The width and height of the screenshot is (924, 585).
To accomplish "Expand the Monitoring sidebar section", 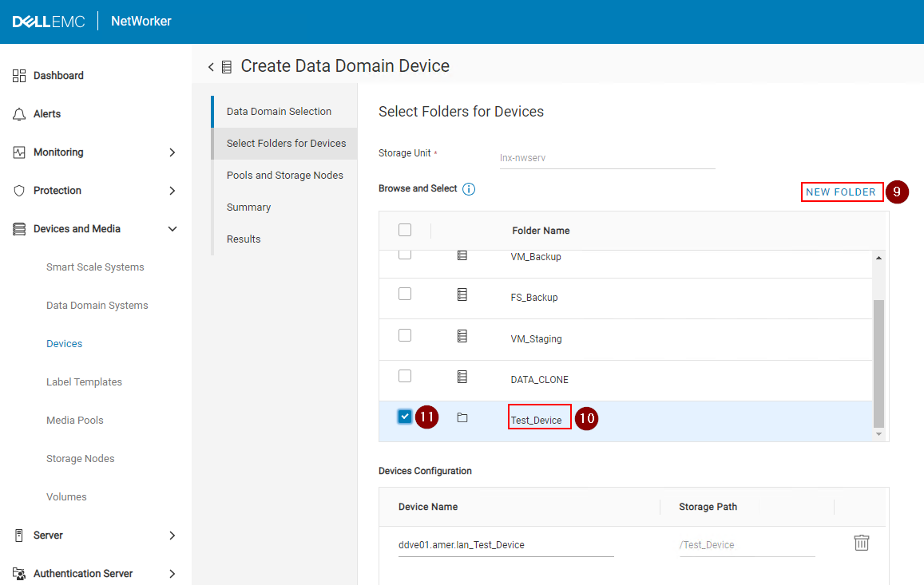I will coord(173,152).
